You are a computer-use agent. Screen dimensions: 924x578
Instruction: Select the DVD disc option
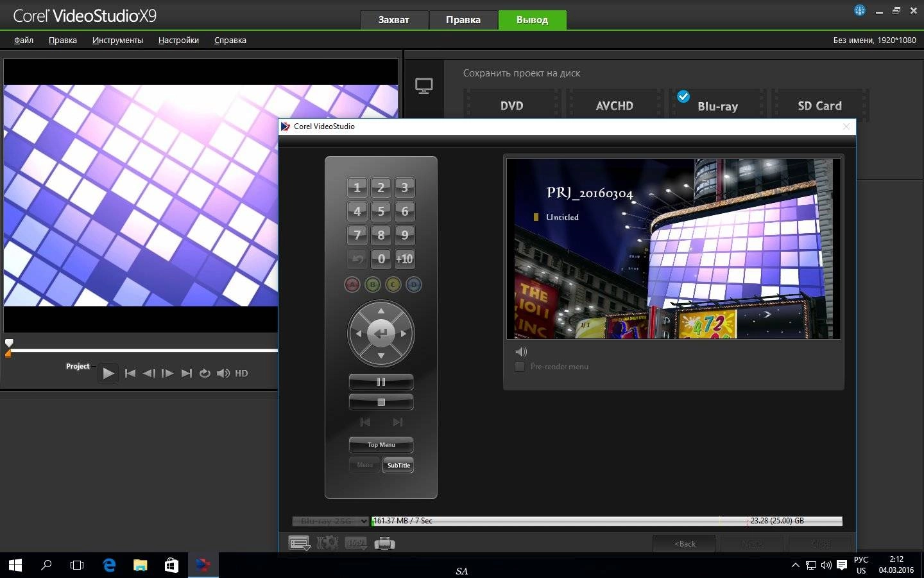pyautogui.click(x=512, y=106)
